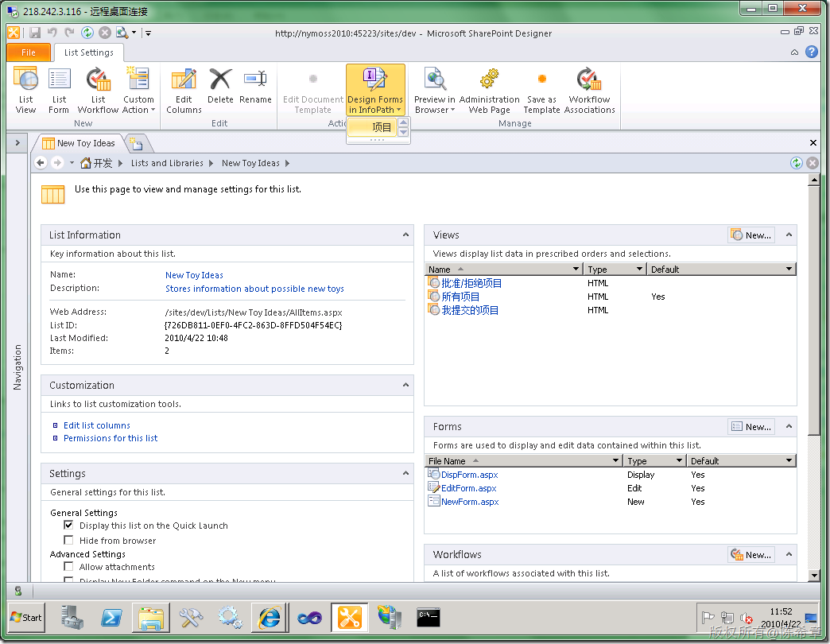Enable Hide from browser checkbox
The height and width of the screenshot is (644, 830).
click(x=68, y=540)
